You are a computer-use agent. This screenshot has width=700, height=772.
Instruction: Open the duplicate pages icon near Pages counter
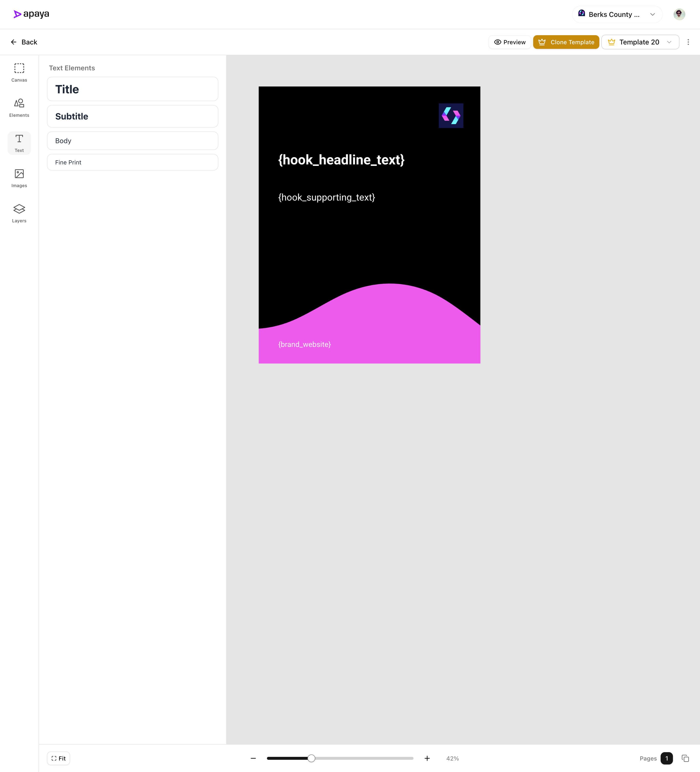click(685, 758)
